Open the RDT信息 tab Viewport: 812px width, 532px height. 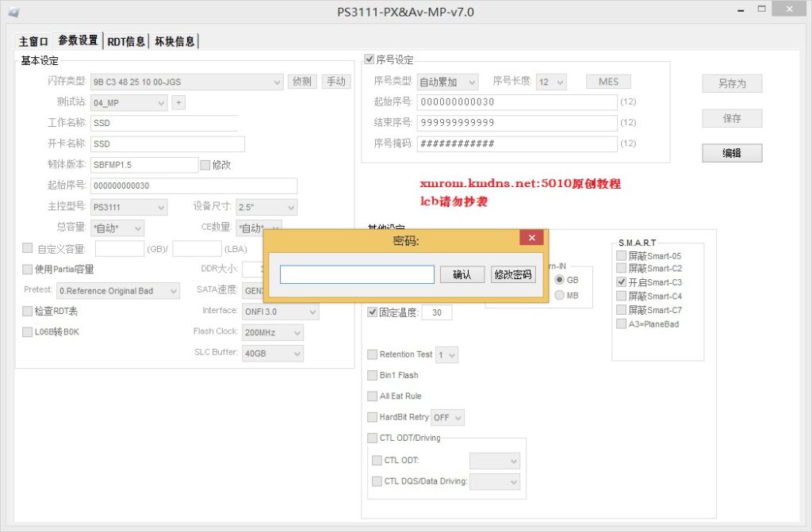click(125, 41)
